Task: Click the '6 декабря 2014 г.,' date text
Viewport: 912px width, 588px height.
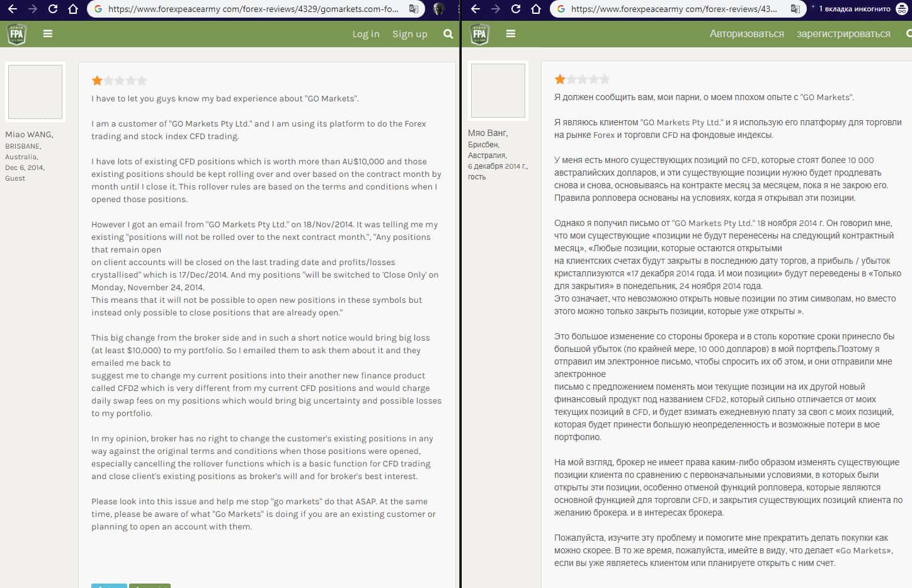Action: (498, 166)
